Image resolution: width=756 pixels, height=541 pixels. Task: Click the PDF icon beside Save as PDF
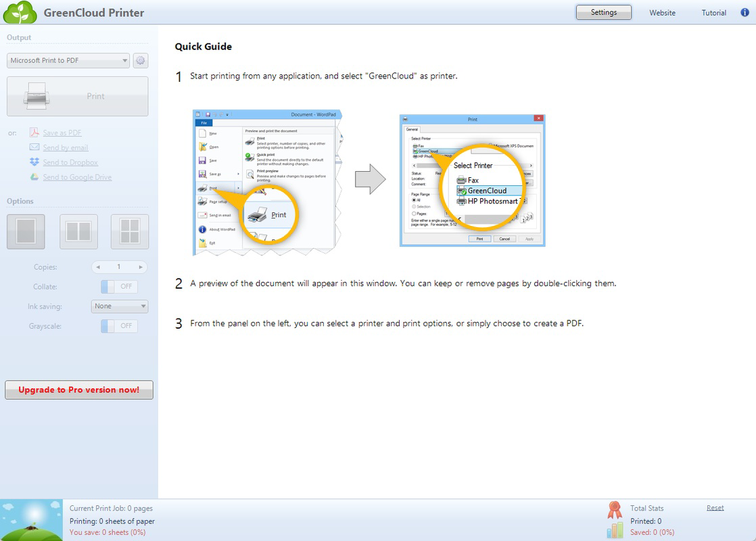click(x=34, y=132)
